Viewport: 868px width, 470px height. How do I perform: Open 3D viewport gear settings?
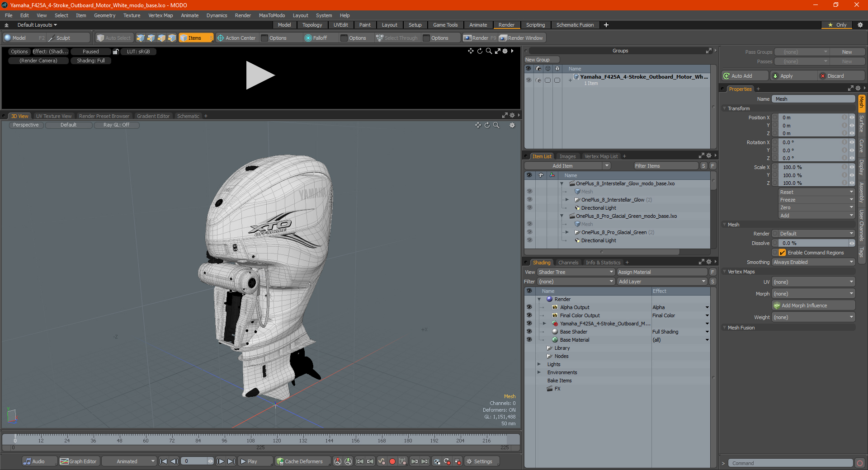pos(512,125)
